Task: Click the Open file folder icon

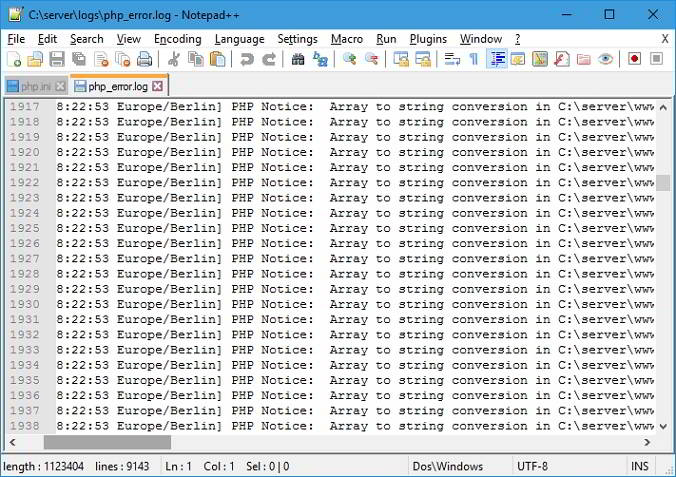Action: point(35,59)
